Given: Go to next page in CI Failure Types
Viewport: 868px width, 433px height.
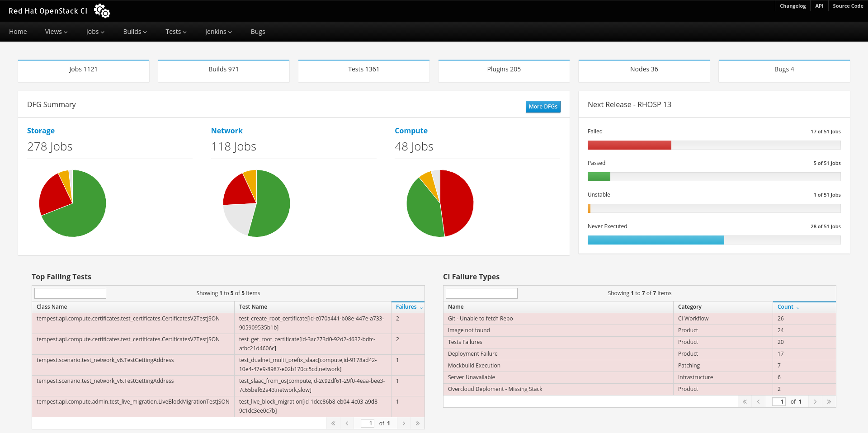Looking at the screenshot, I should pyautogui.click(x=815, y=402).
